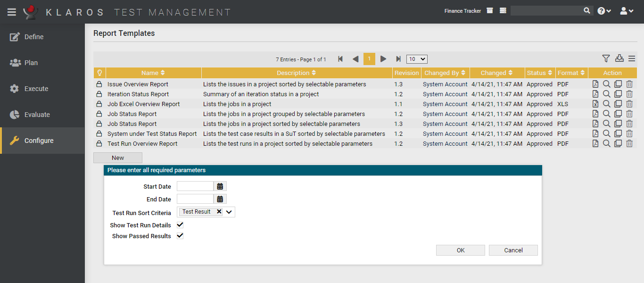The width and height of the screenshot is (644, 283).
Task: Open Excel export for Job Excel Overview Report
Action: 595,104
